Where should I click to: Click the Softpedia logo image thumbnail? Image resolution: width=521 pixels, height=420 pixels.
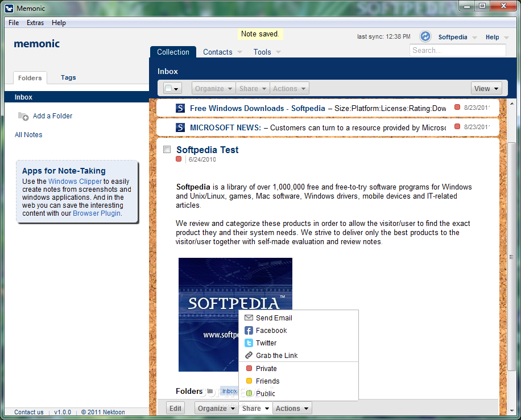[x=235, y=314]
